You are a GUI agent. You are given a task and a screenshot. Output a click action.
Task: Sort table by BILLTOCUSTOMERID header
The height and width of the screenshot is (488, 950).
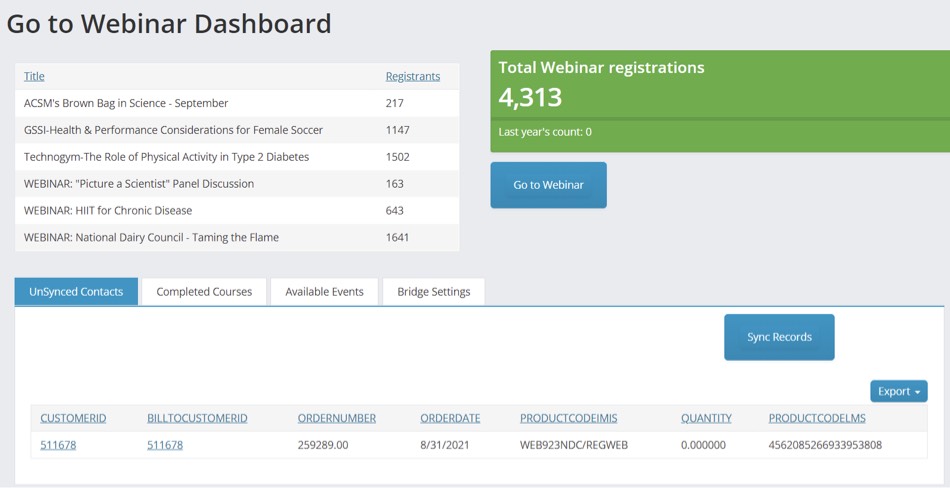[x=198, y=418]
